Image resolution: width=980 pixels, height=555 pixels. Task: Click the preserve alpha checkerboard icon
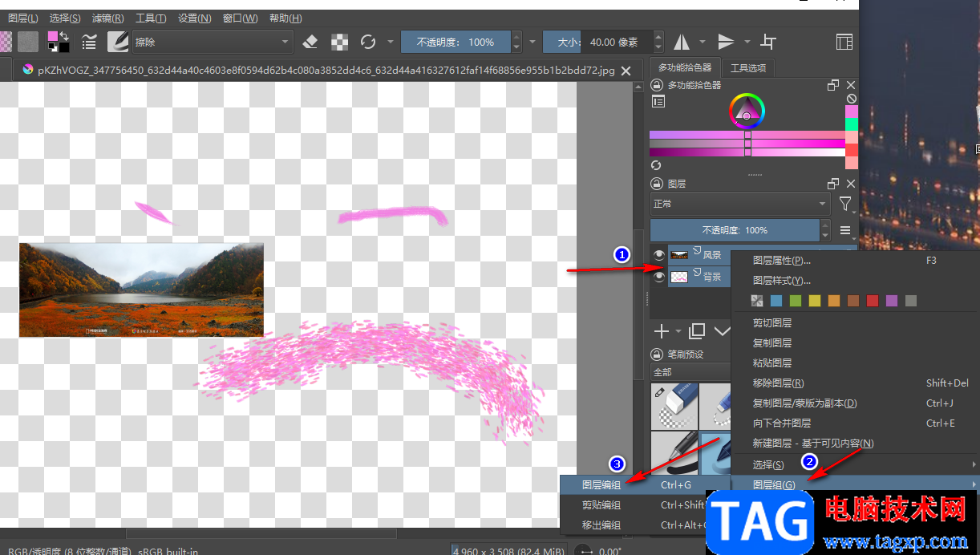point(340,42)
